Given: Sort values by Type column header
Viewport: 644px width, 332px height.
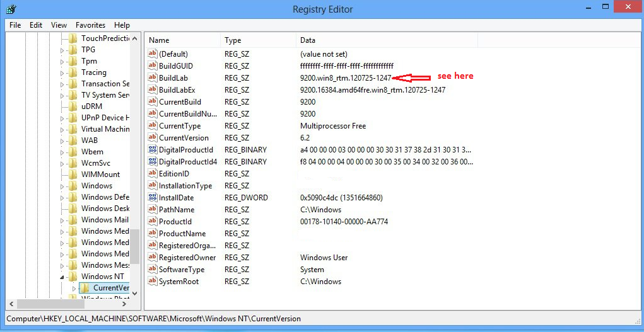Looking at the screenshot, I should click(x=258, y=40).
